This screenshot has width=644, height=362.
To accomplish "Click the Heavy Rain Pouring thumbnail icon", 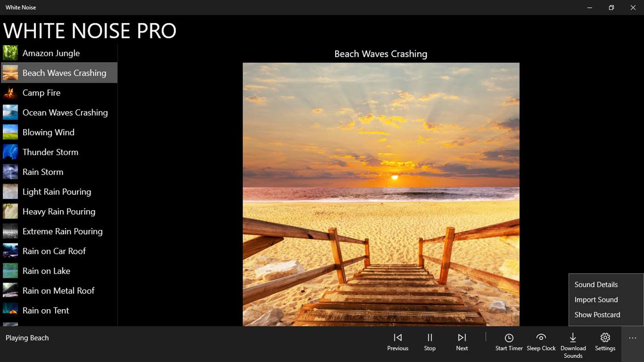I will 10,211.
